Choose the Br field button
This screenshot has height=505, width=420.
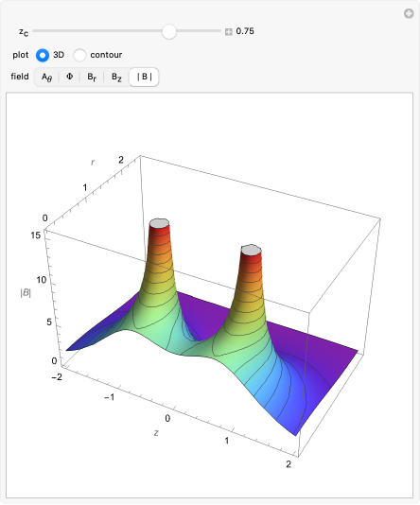point(92,77)
